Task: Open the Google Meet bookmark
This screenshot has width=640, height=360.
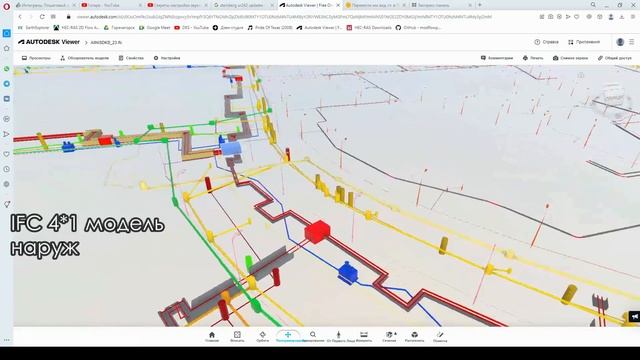Action: [x=155, y=28]
